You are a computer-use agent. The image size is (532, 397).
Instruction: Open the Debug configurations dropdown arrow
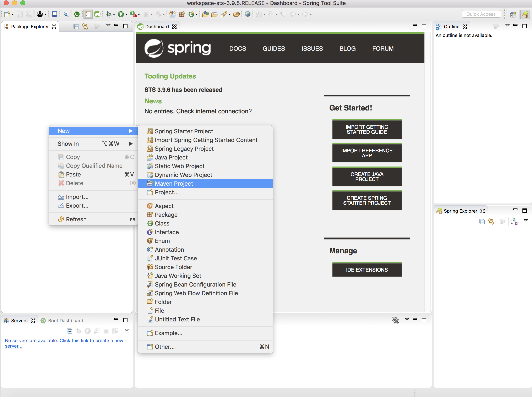114,14
